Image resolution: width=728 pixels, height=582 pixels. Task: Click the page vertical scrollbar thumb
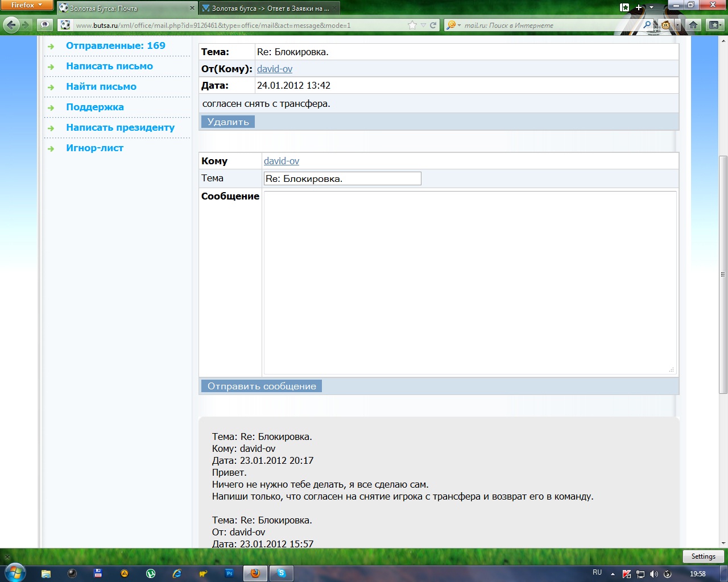pyautogui.click(x=723, y=275)
